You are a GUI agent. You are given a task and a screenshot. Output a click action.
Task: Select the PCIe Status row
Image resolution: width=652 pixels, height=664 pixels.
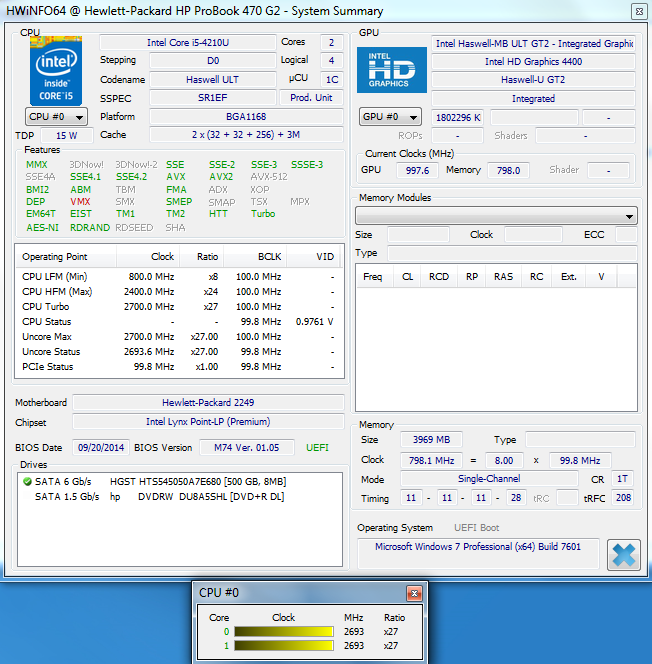click(180, 367)
